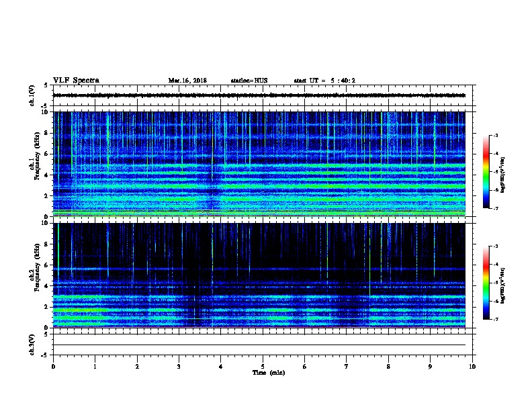The width and height of the screenshot is (532, 411).
Task: Click the ch.2 color scale bar
Action: (x=486, y=283)
